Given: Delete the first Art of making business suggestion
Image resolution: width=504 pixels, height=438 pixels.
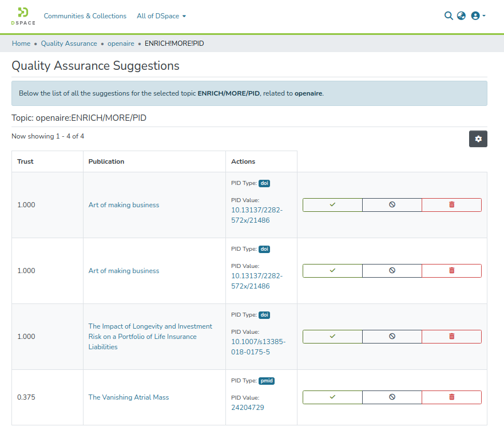Looking at the screenshot, I should [451, 205].
